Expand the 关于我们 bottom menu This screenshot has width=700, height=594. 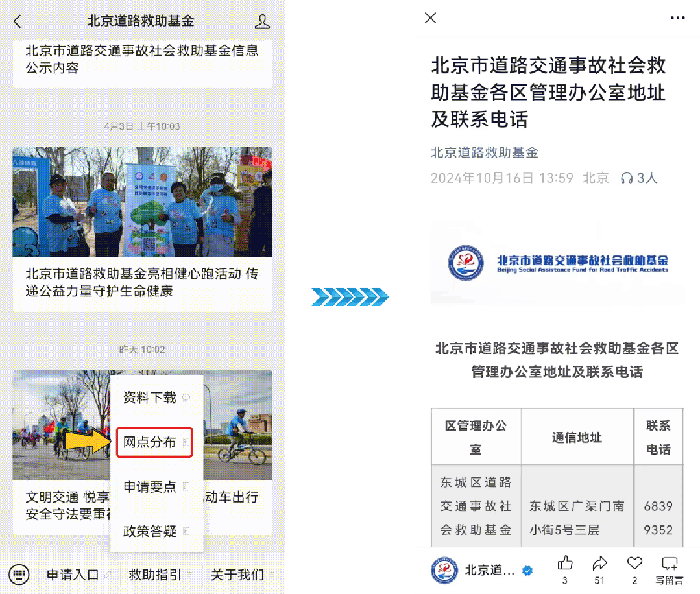coord(237,574)
